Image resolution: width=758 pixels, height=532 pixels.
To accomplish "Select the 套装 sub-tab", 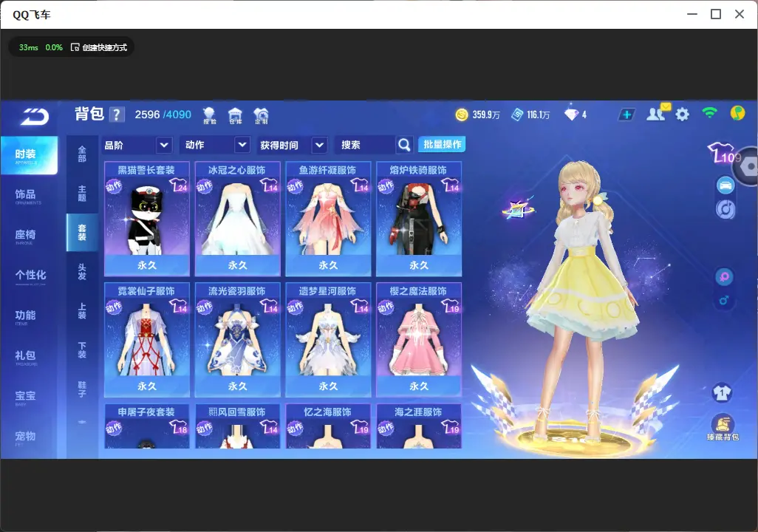I will click(82, 233).
